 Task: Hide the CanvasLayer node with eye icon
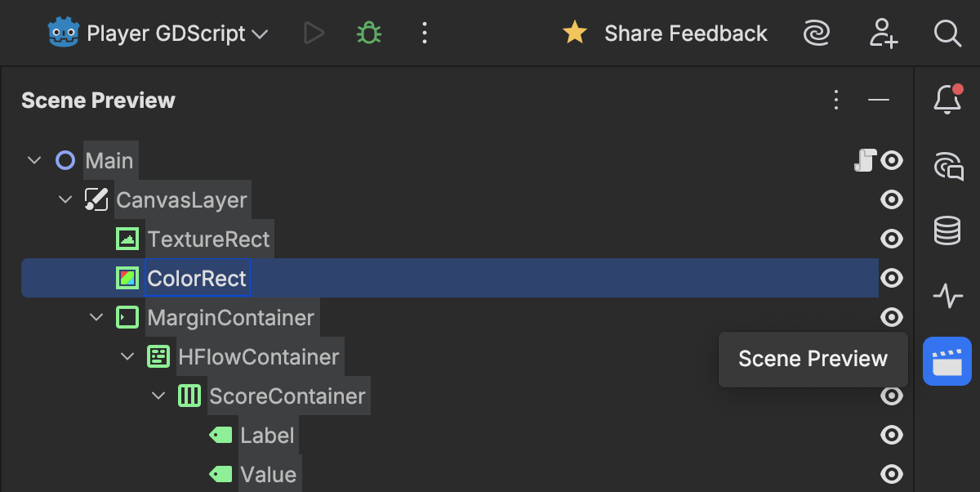892,199
